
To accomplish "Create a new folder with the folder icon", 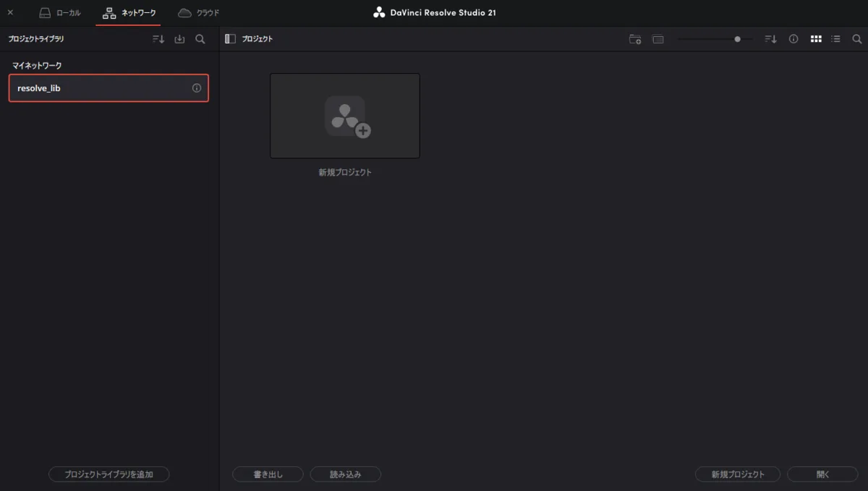I will click(635, 39).
